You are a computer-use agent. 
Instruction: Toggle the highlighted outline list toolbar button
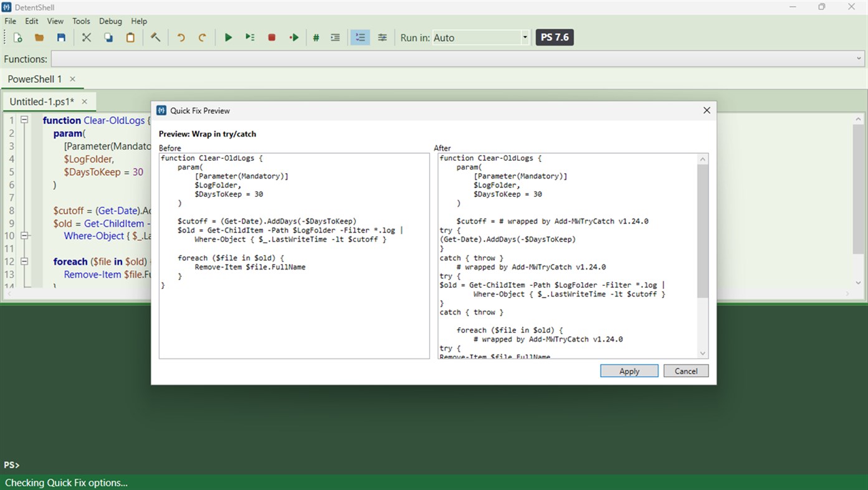pos(360,37)
